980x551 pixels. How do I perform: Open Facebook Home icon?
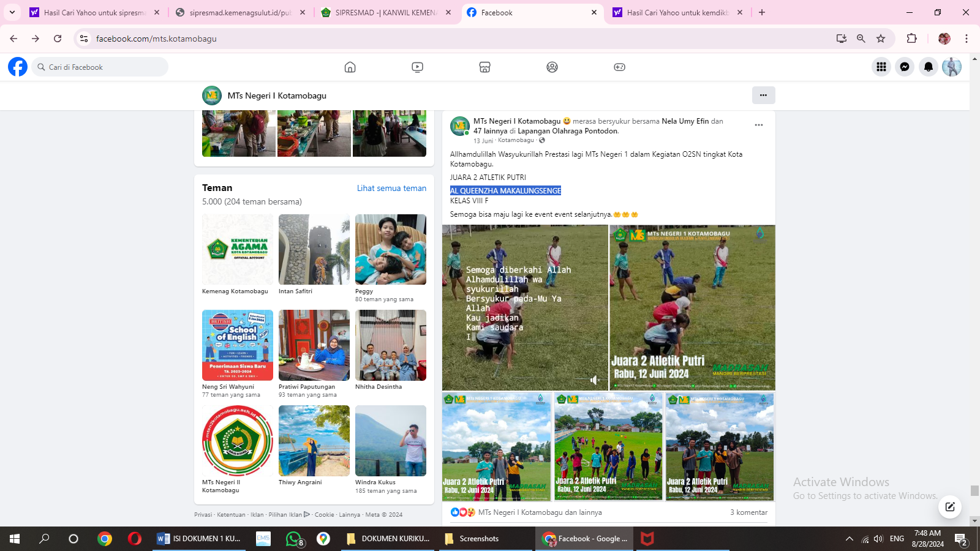click(x=350, y=67)
